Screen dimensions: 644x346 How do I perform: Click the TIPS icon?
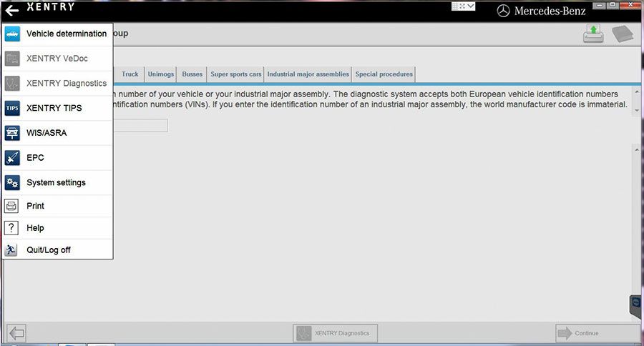coord(12,109)
